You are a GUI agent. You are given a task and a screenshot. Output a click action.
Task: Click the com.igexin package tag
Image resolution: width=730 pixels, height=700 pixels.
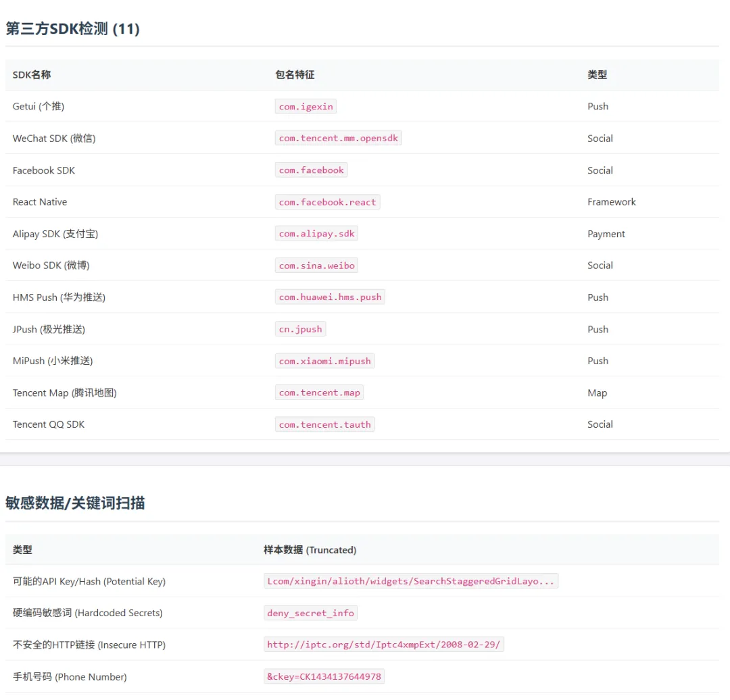(x=306, y=107)
